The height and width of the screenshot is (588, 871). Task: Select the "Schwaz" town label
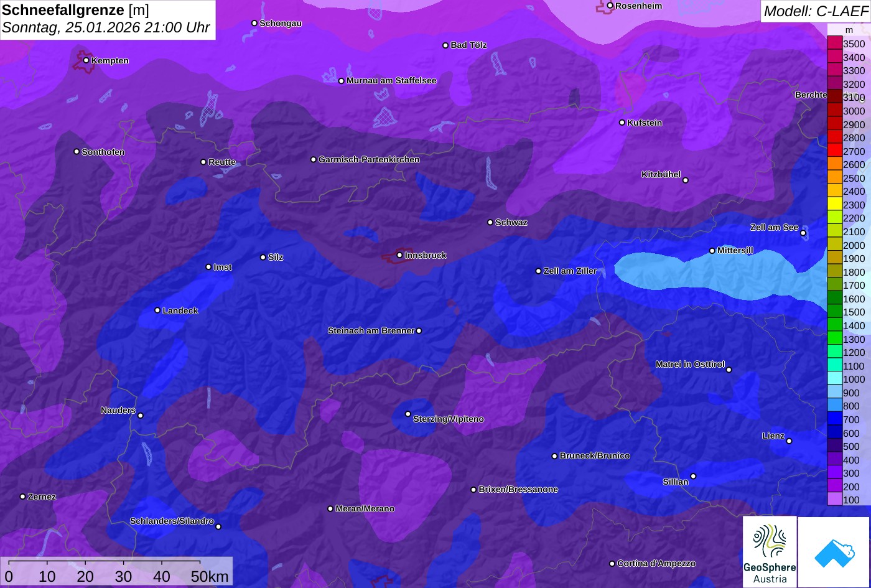click(511, 223)
